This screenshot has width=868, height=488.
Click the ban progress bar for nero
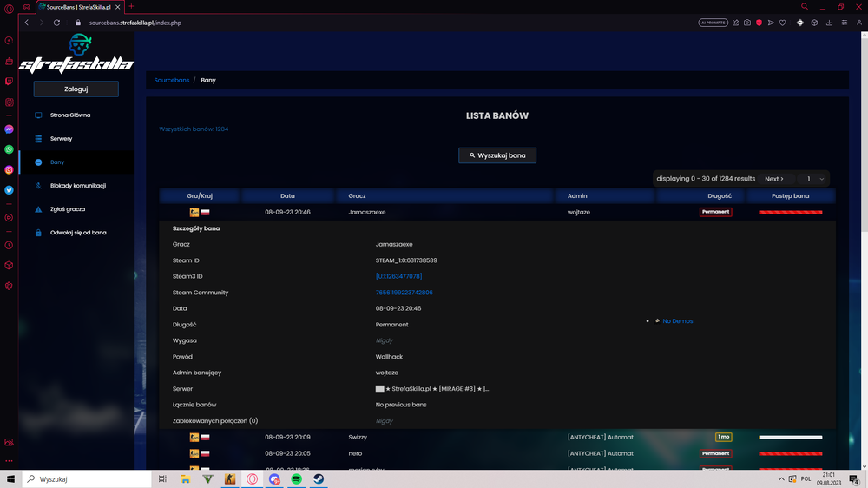[791, 453]
